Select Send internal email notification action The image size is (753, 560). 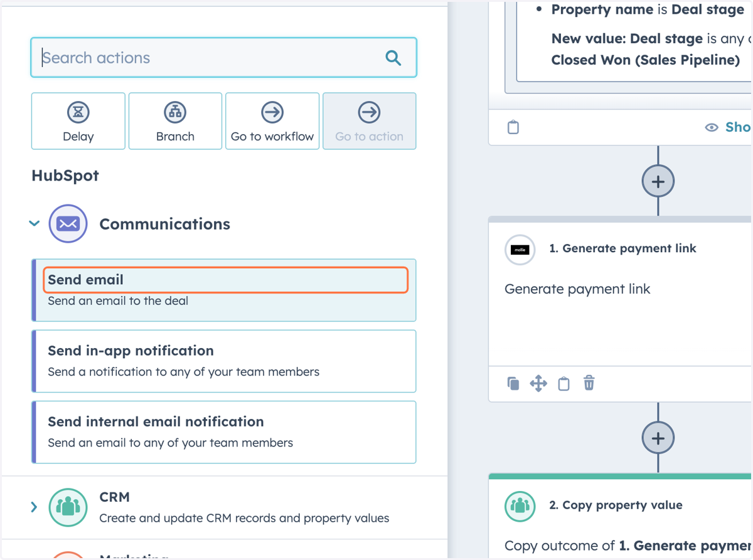pyautogui.click(x=224, y=432)
